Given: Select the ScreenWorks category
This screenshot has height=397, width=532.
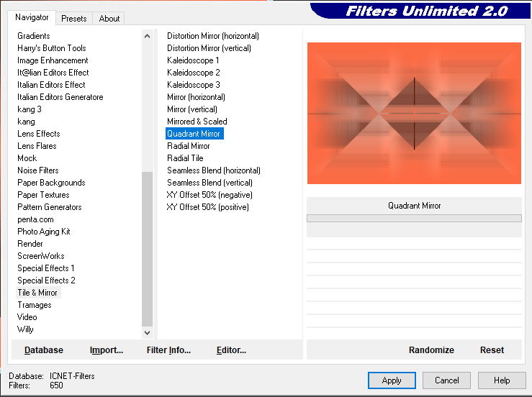Looking at the screenshot, I should (x=41, y=256).
